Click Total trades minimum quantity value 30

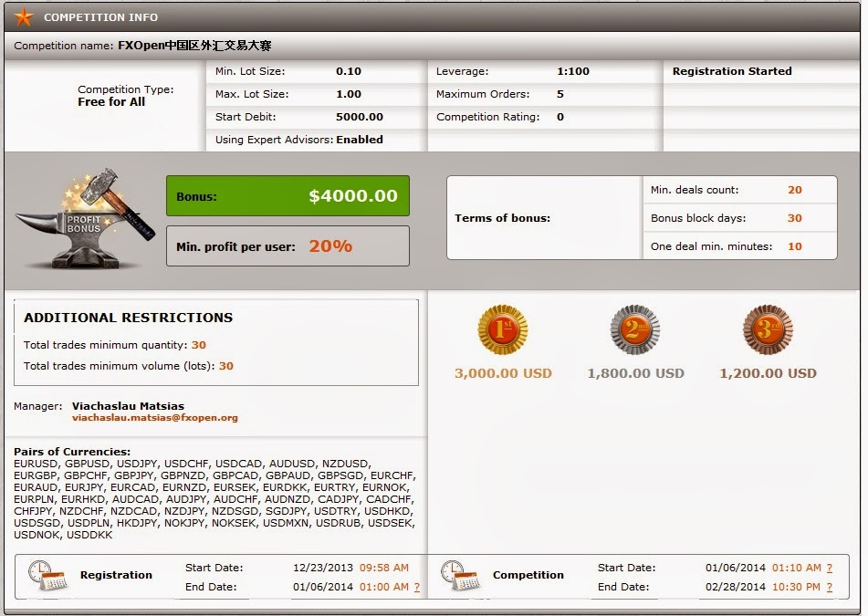199,345
